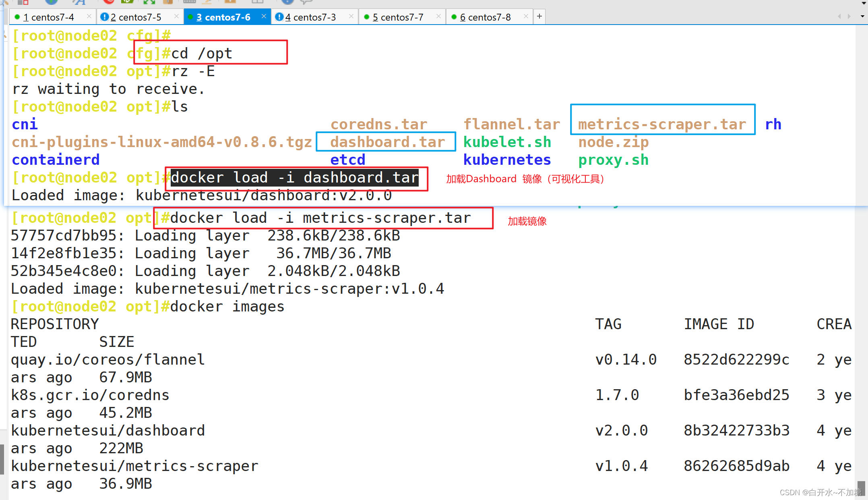Click the 'SIZE' column header
Screen dimensions: 868x500
[117, 342]
